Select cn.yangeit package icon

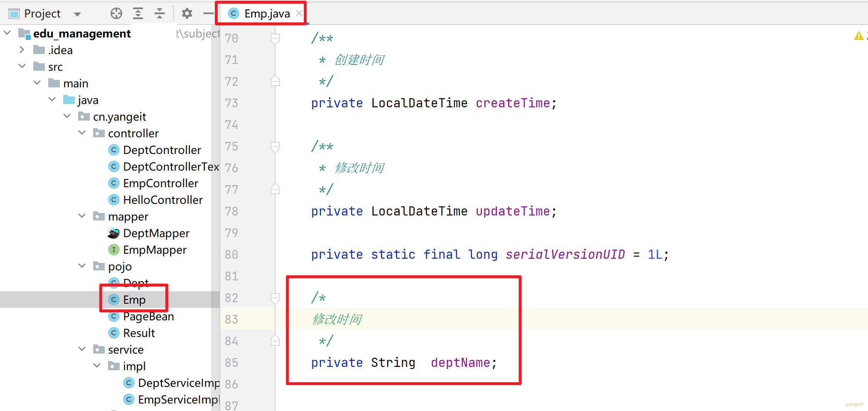84,116
